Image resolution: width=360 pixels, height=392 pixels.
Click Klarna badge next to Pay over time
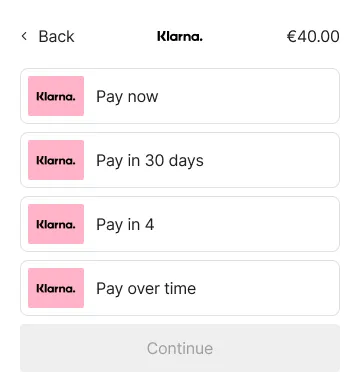point(56,288)
